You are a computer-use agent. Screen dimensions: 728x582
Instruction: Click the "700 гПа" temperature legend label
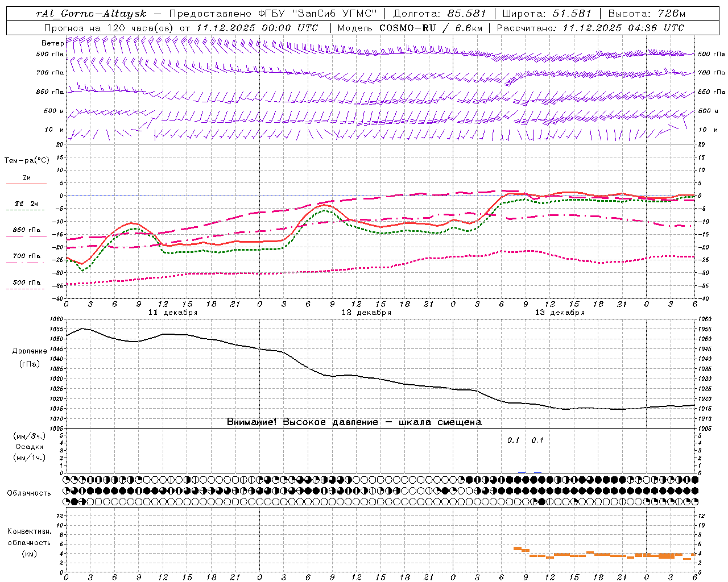coord(27,256)
